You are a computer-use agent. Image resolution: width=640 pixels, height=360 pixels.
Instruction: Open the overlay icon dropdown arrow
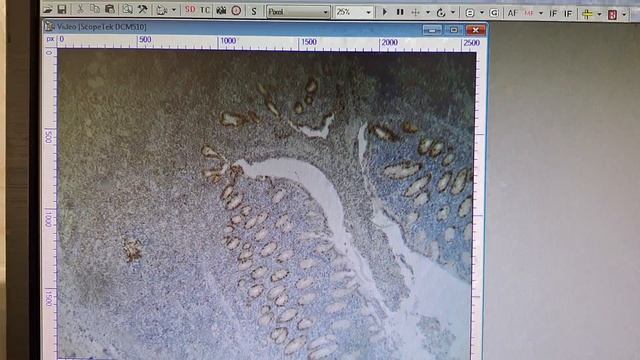482,13
